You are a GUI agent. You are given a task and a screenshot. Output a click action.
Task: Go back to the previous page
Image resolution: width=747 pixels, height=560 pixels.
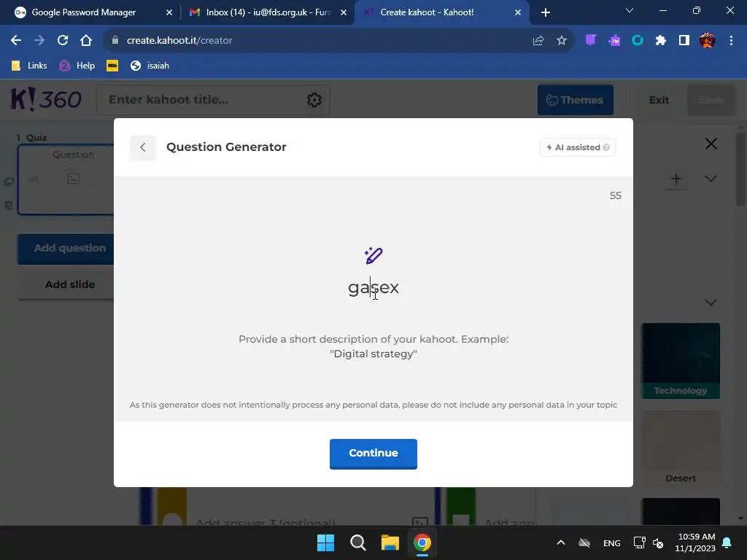point(16,41)
